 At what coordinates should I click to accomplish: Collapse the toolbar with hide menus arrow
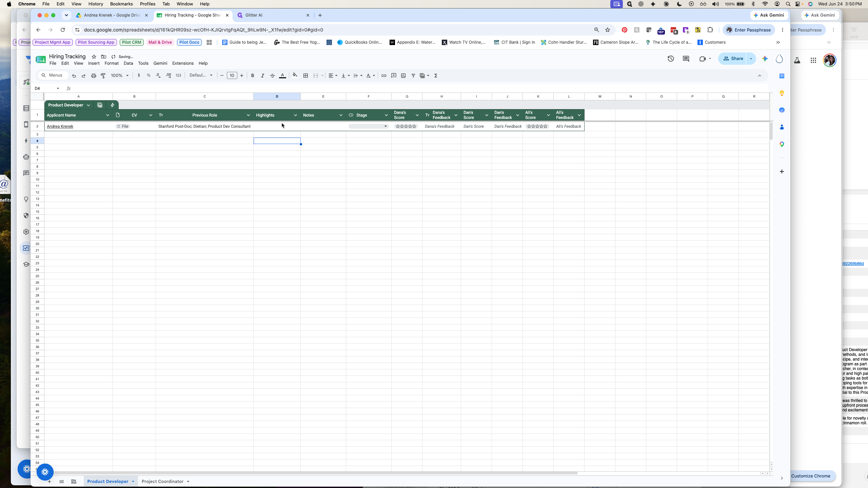click(x=759, y=76)
